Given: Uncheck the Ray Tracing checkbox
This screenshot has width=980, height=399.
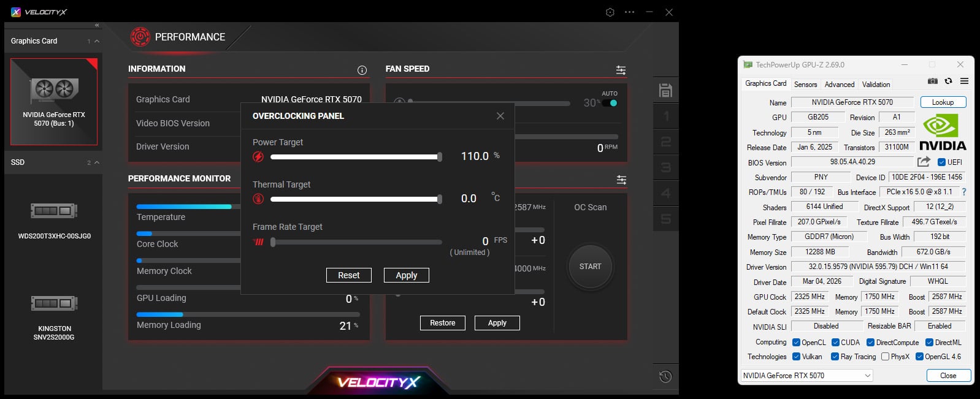Looking at the screenshot, I should 835,357.
